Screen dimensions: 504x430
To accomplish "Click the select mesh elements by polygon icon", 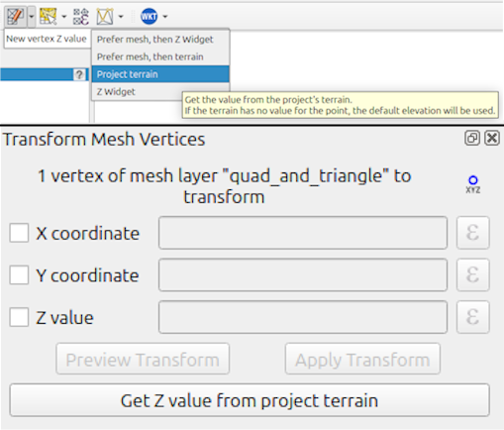I will (x=49, y=17).
